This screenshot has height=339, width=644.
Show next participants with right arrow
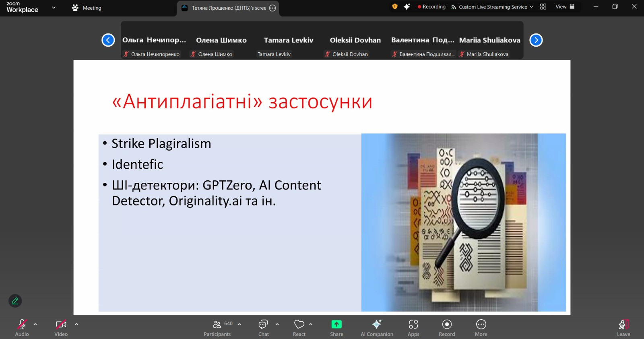[x=536, y=40]
